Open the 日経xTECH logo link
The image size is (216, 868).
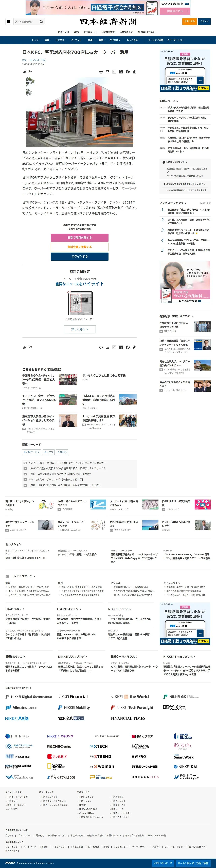click(99, 746)
